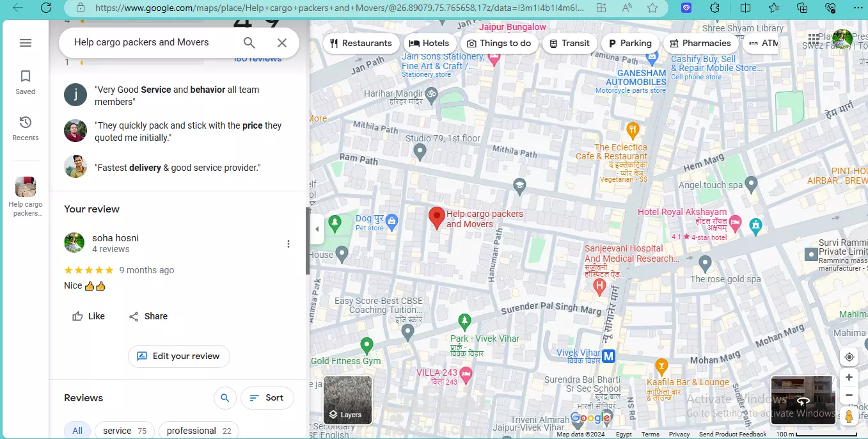Bookmark page with the star icon

click(652, 8)
